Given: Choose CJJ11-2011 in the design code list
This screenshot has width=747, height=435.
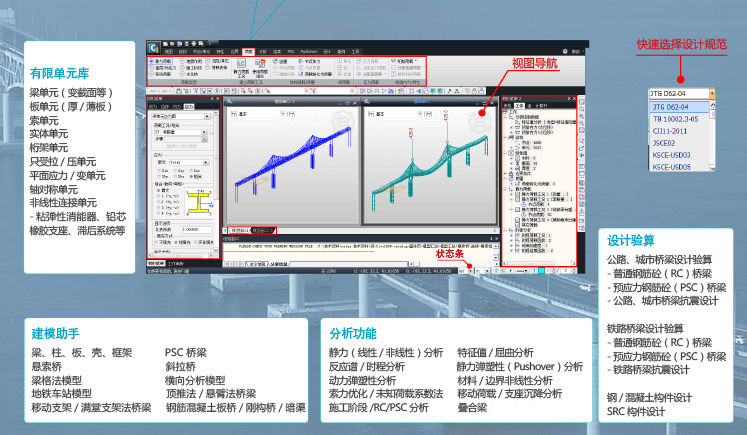Looking at the screenshot, I should click(670, 131).
